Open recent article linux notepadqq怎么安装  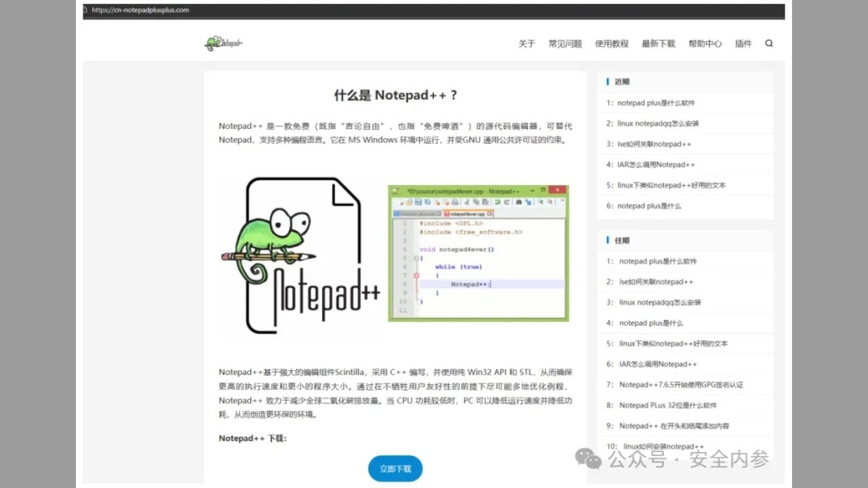pyautogui.click(x=658, y=123)
